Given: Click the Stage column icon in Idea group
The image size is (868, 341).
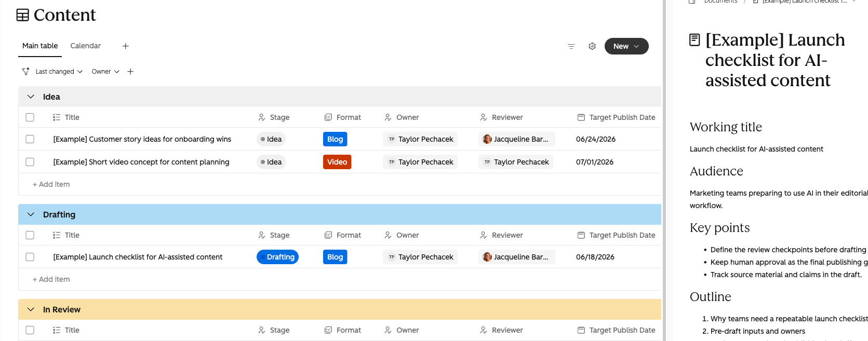Looking at the screenshot, I should pyautogui.click(x=262, y=117).
